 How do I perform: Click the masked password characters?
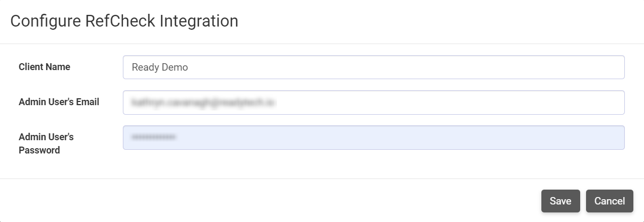(x=154, y=138)
